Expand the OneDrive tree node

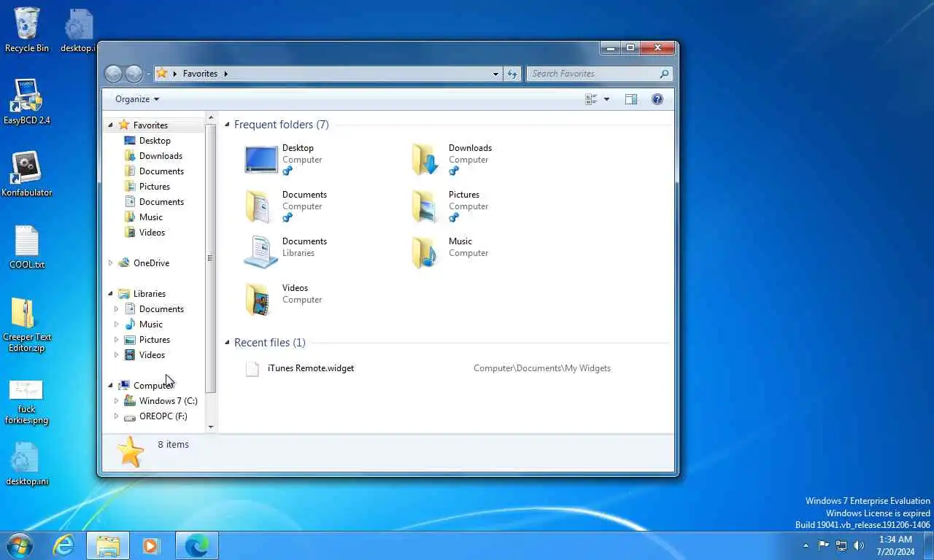pyautogui.click(x=111, y=263)
